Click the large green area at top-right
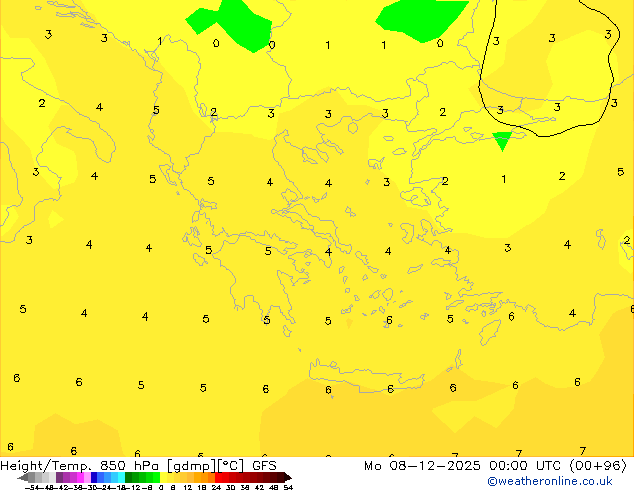This screenshot has height=490, width=634. pyautogui.click(x=421, y=18)
